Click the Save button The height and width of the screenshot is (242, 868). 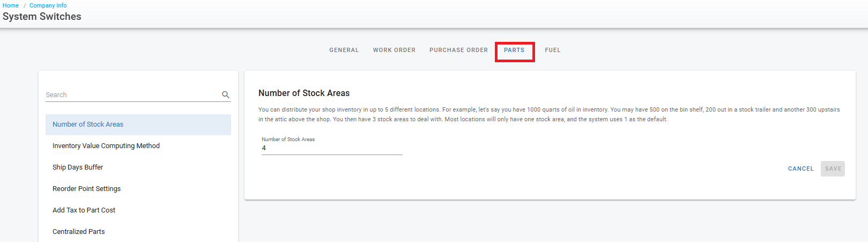(833, 168)
